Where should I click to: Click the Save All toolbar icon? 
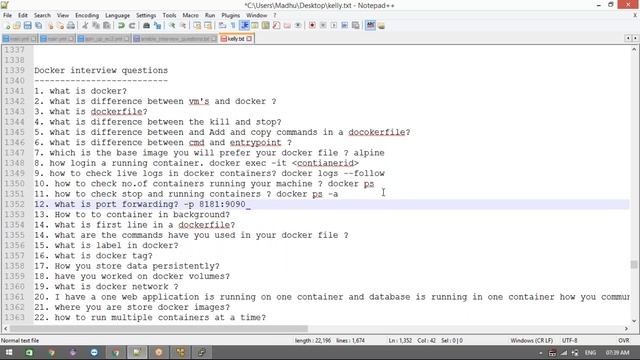coord(38,26)
